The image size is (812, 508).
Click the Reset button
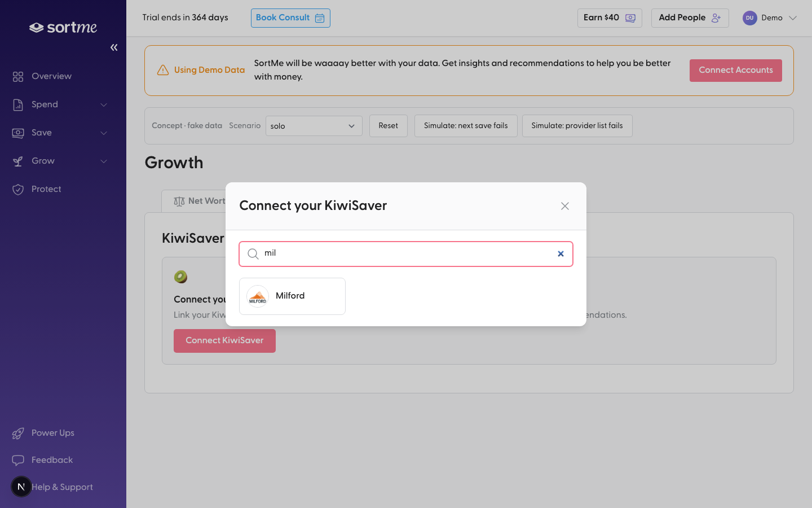pyautogui.click(x=388, y=126)
